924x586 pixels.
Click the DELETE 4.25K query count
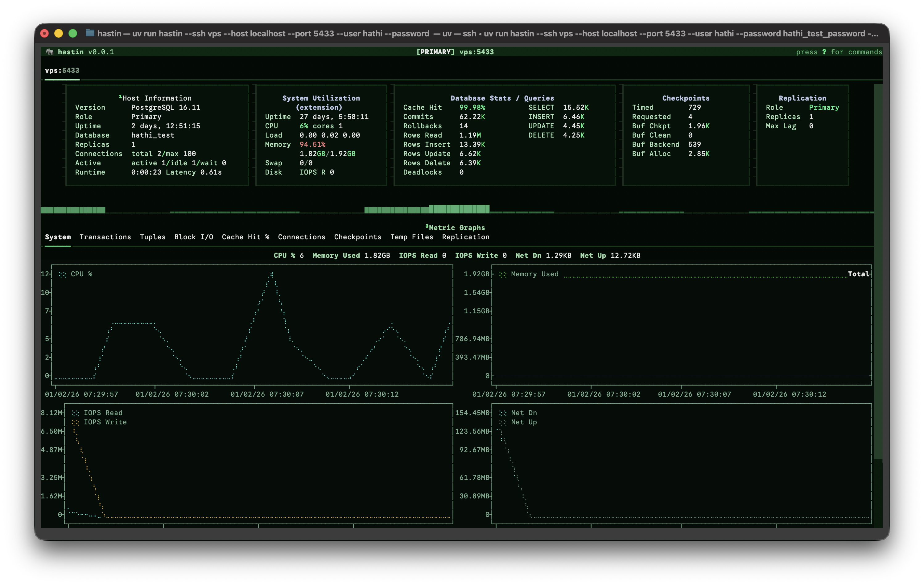[574, 135]
